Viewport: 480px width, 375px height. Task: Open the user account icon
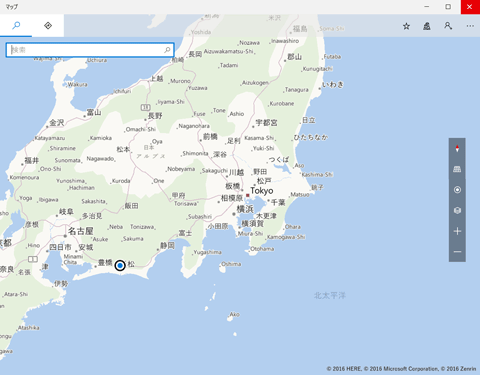click(448, 26)
